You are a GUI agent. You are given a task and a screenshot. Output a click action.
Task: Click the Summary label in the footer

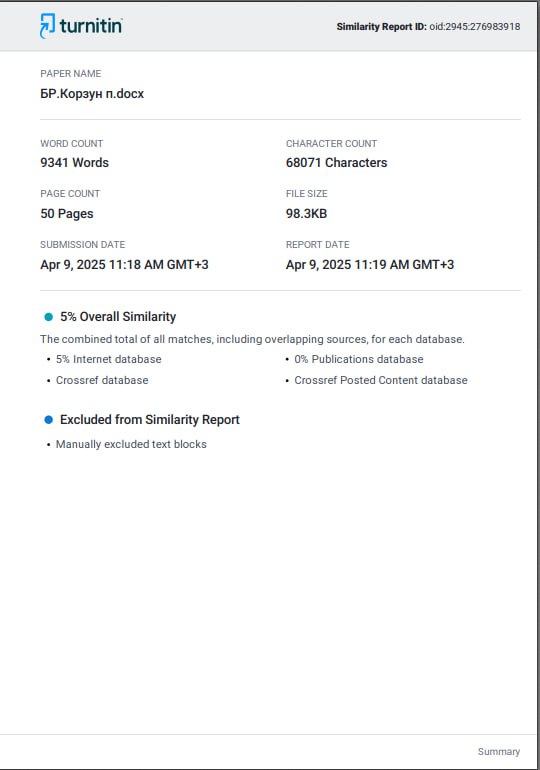click(499, 752)
